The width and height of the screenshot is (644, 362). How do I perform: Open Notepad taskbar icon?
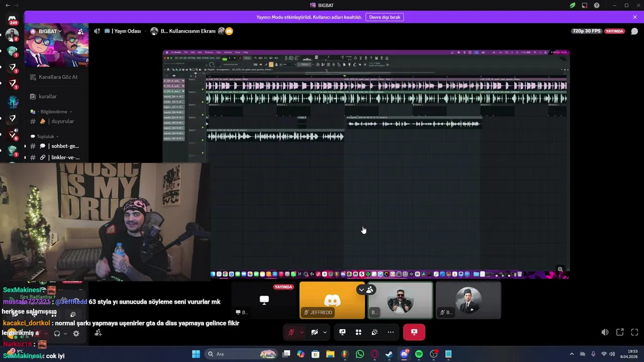tap(448, 354)
